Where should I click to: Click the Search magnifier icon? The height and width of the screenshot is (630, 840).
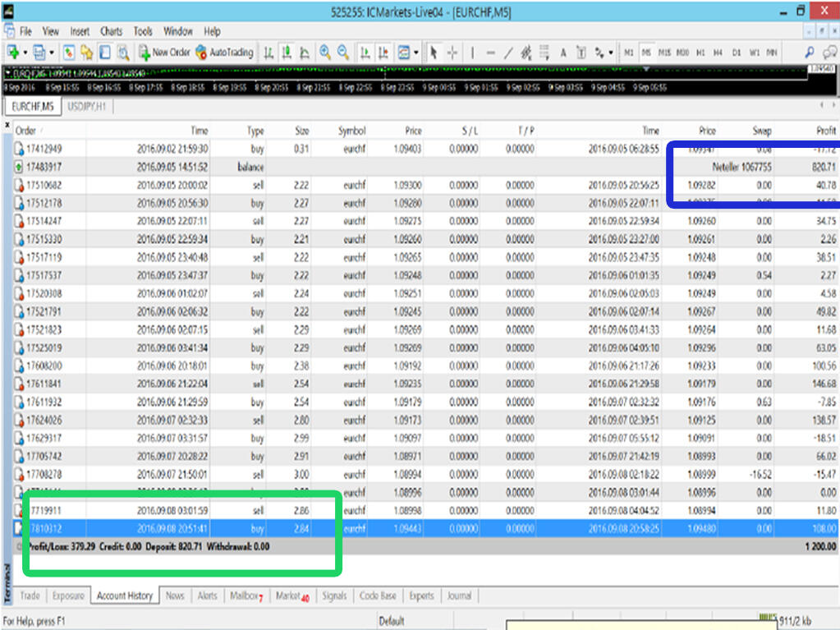pyautogui.click(x=810, y=53)
